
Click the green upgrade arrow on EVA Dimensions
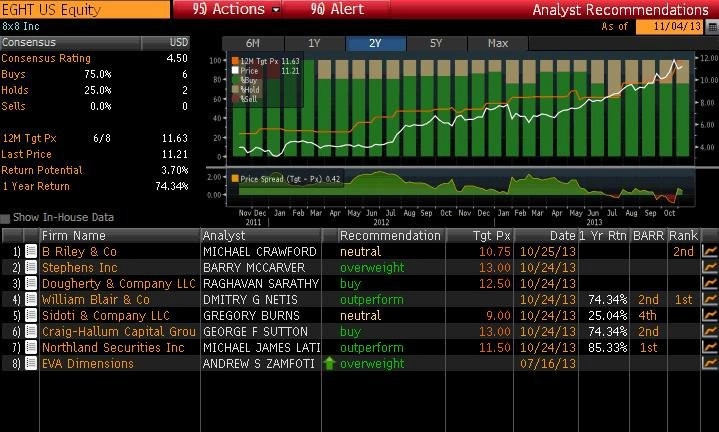tap(329, 364)
